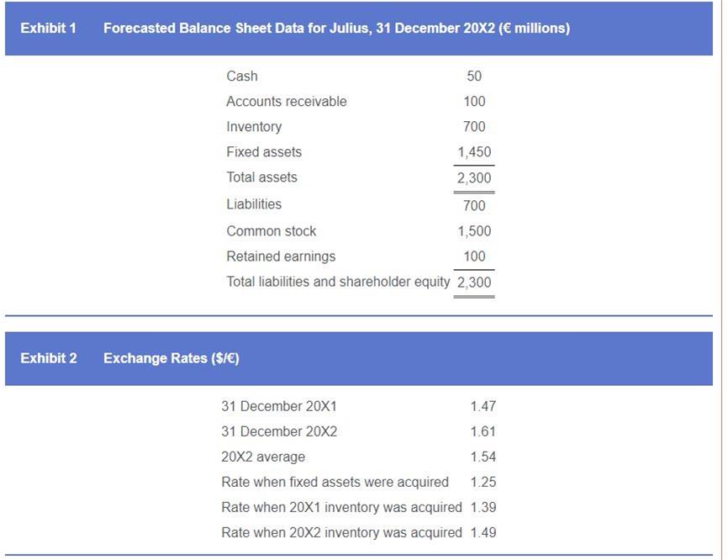Click the 31 December 20X1 rate 1.47
This screenshot has height=560, width=728.
(483, 406)
